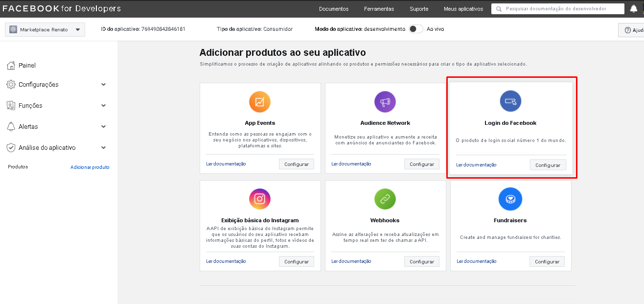644x304 pixels.
Task: Open the Ferramentas menu
Action: point(379,9)
